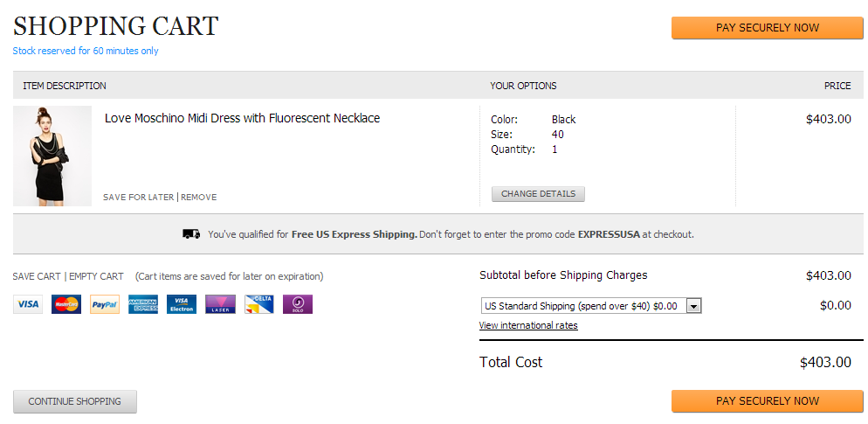This screenshot has width=868, height=424.
Task: Click the American Express card icon
Action: tap(143, 304)
